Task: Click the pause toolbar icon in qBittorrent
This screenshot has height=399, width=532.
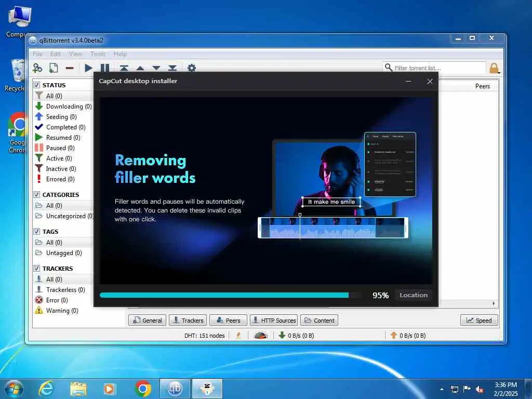Action: tap(105, 68)
